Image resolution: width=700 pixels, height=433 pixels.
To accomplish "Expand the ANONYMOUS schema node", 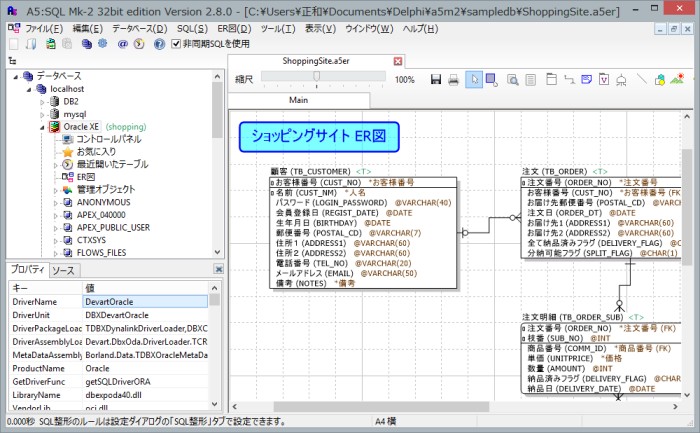I will point(55,203).
